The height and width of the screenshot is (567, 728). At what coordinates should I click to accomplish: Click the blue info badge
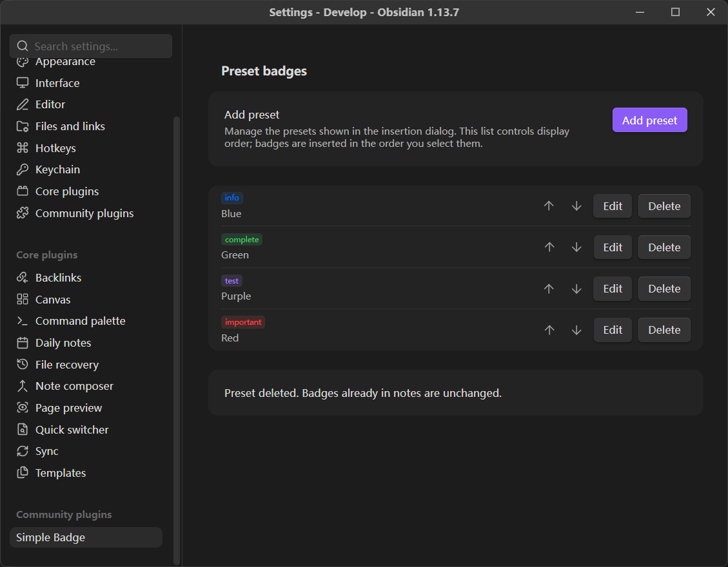coord(231,198)
